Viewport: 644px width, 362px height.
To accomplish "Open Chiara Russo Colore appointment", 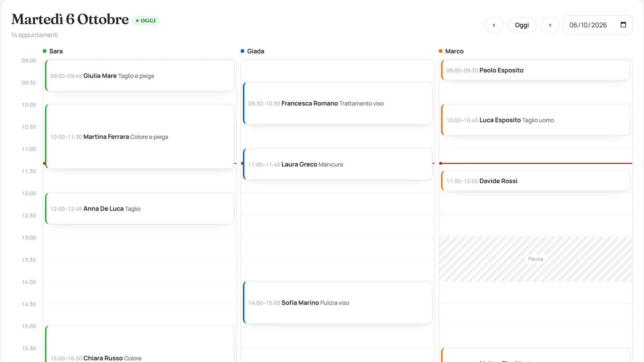I will pos(140,344).
